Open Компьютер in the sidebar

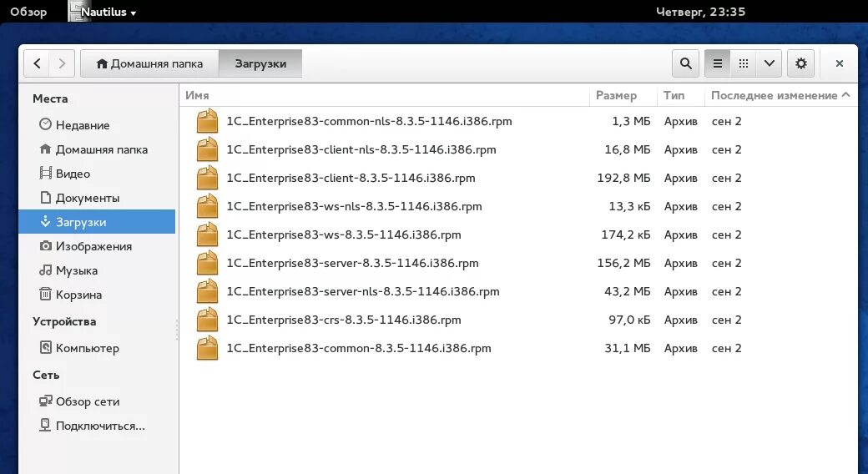pos(97,348)
